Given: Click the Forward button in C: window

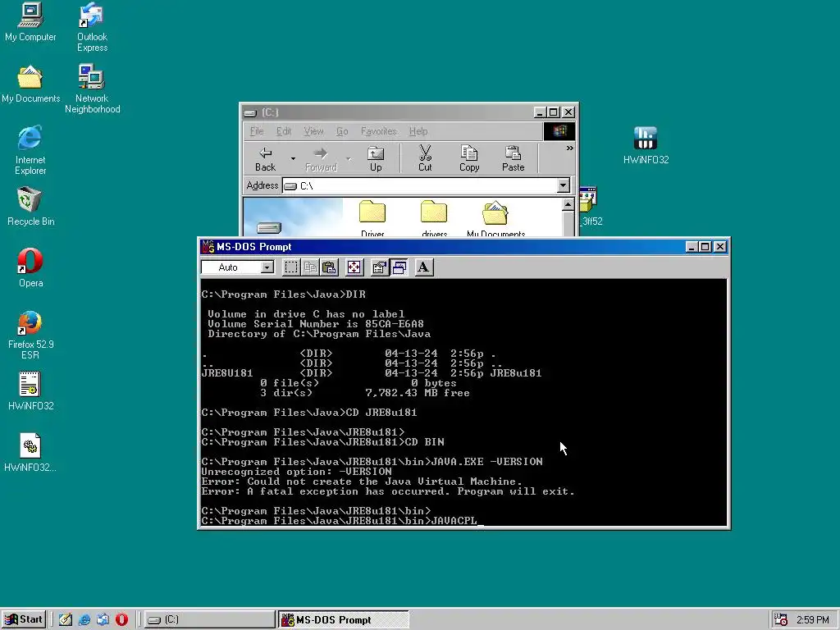Looking at the screenshot, I should [321, 158].
